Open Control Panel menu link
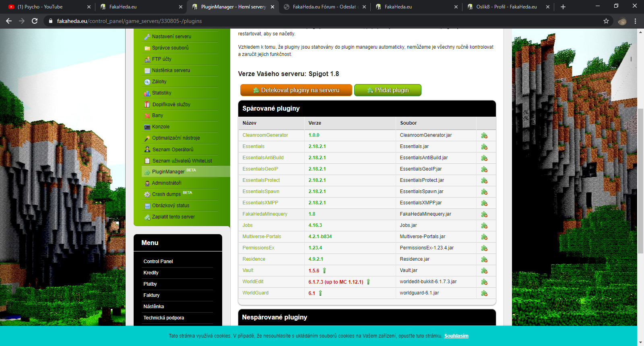The height and width of the screenshot is (346, 644). pos(158,262)
